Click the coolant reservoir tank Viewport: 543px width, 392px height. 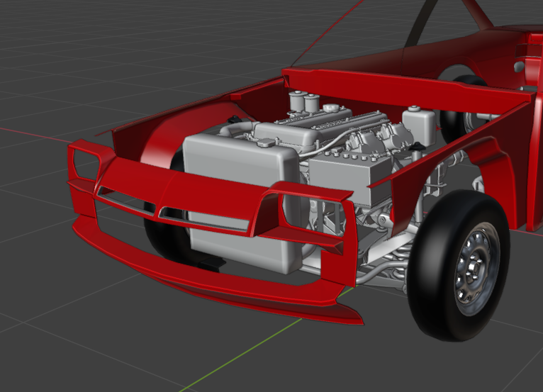point(419,123)
